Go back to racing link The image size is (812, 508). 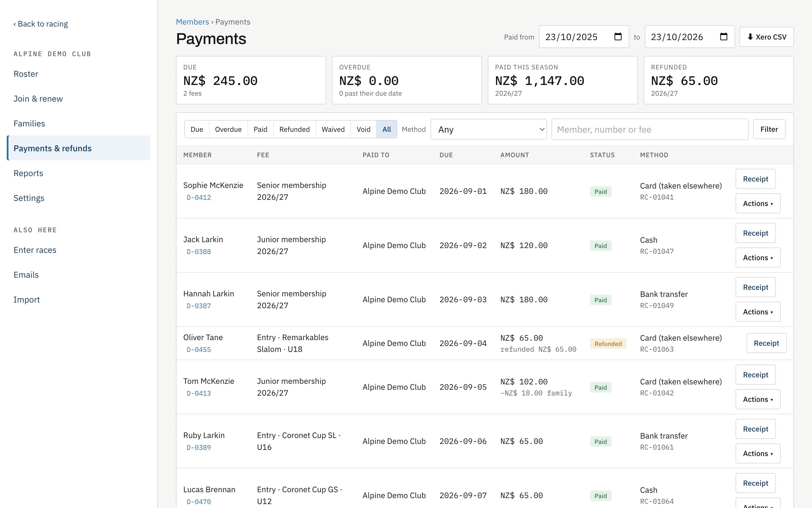coord(41,24)
